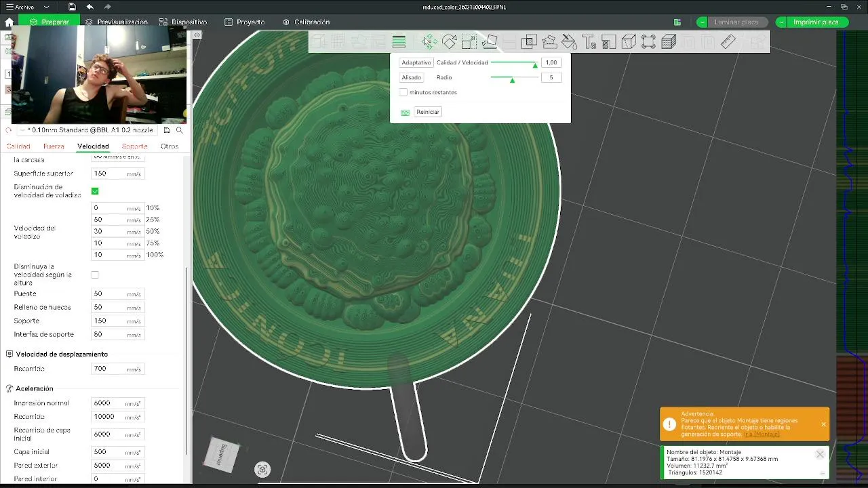Click the save preset icon
868x488 pixels.
click(x=167, y=130)
